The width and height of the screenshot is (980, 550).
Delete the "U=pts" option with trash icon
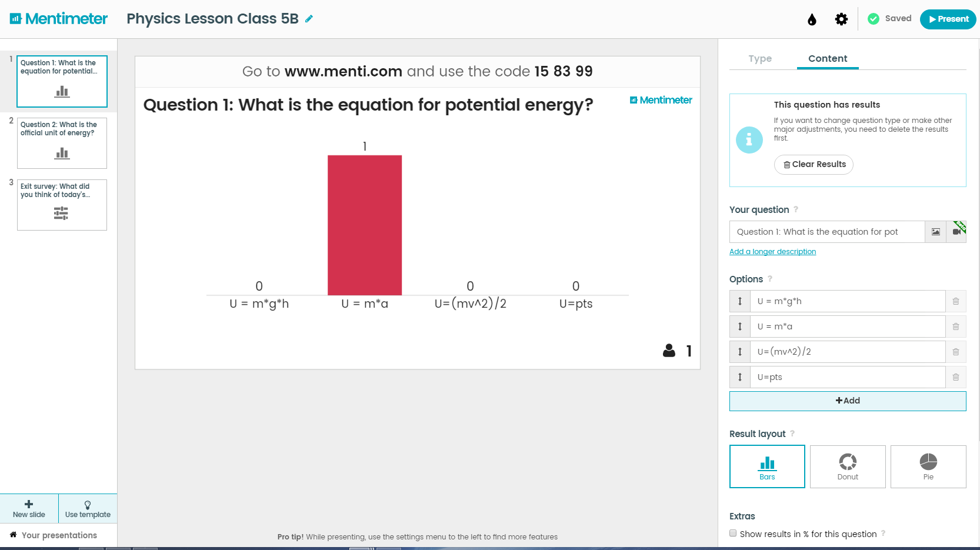tap(955, 377)
